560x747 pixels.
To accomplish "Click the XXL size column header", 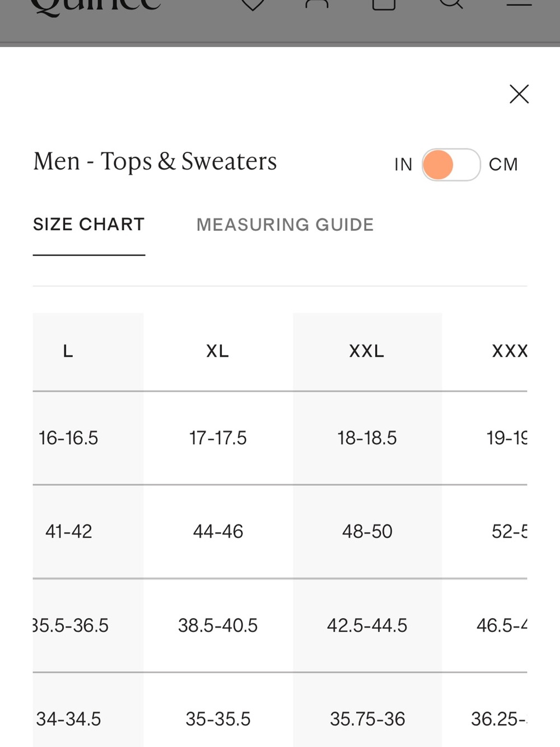I will 367,351.
